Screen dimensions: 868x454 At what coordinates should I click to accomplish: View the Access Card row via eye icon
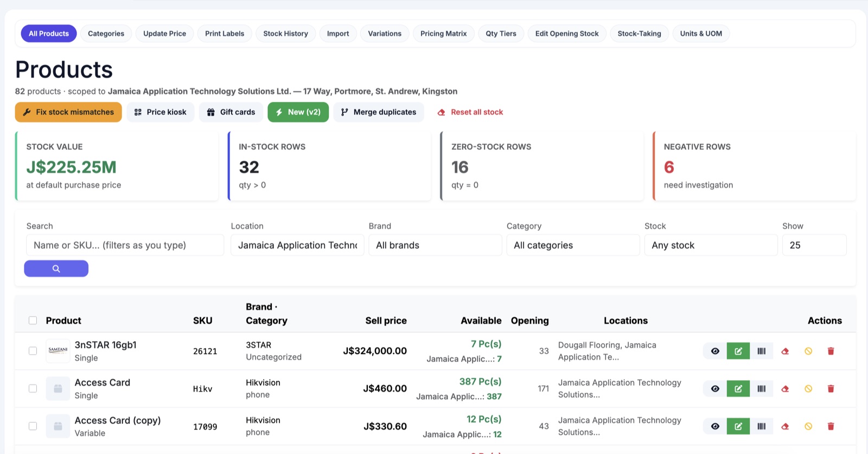[x=715, y=389]
